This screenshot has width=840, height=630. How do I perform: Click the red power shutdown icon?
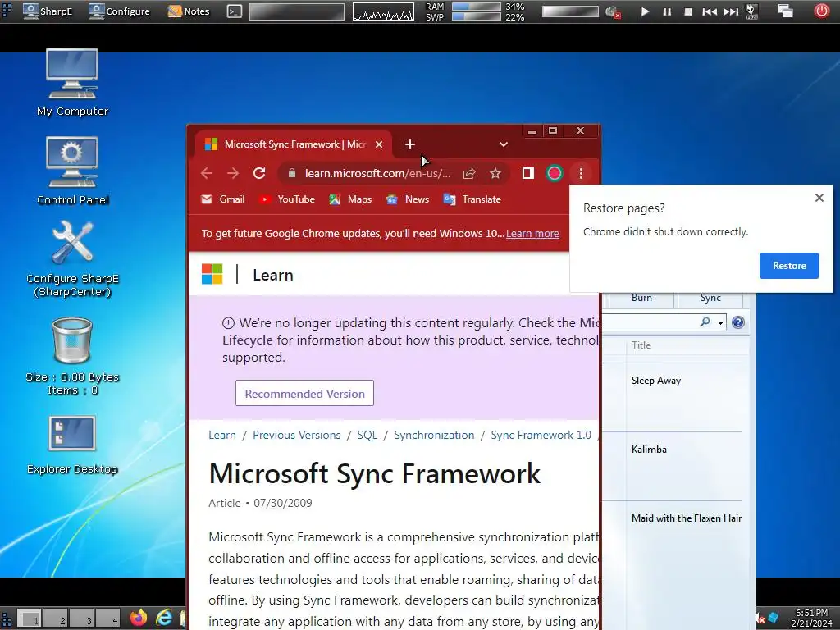click(x=821, y=11)
